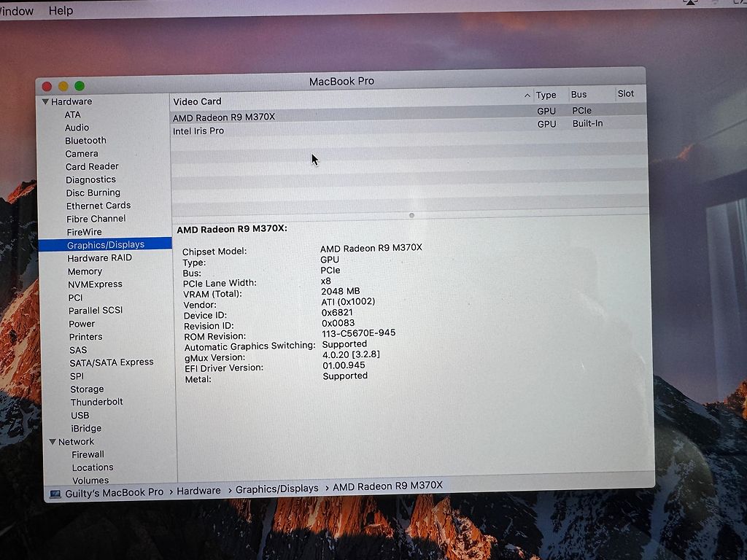This screenshot has width=747, height=560.
Task: Select Fibre Channel item
Action: (96, 219)
